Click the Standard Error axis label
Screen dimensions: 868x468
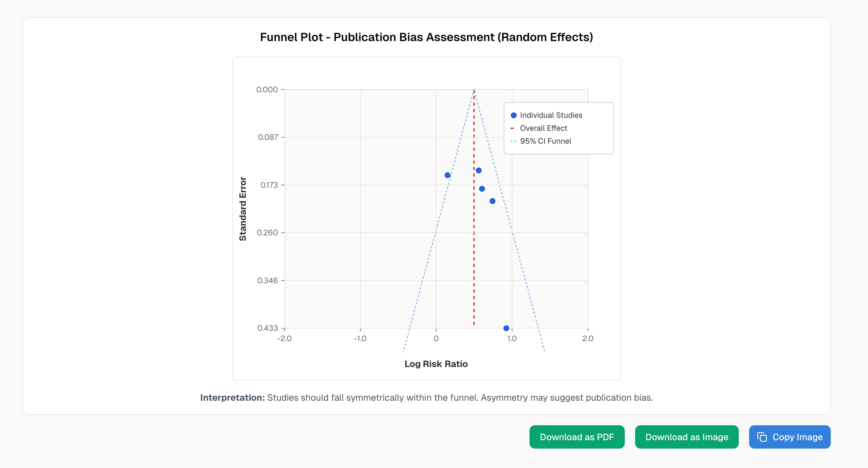pos(243,209)
